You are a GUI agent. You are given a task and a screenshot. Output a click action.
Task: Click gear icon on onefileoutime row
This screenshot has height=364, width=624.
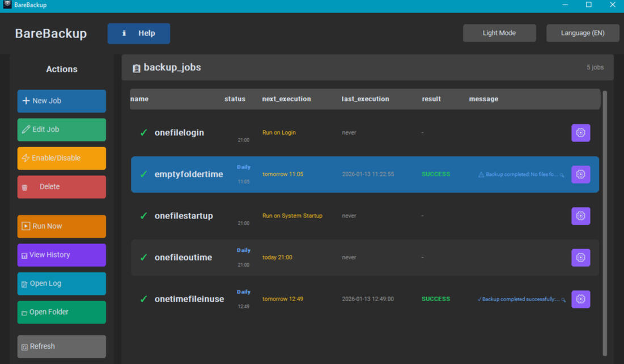pos(580,258)
